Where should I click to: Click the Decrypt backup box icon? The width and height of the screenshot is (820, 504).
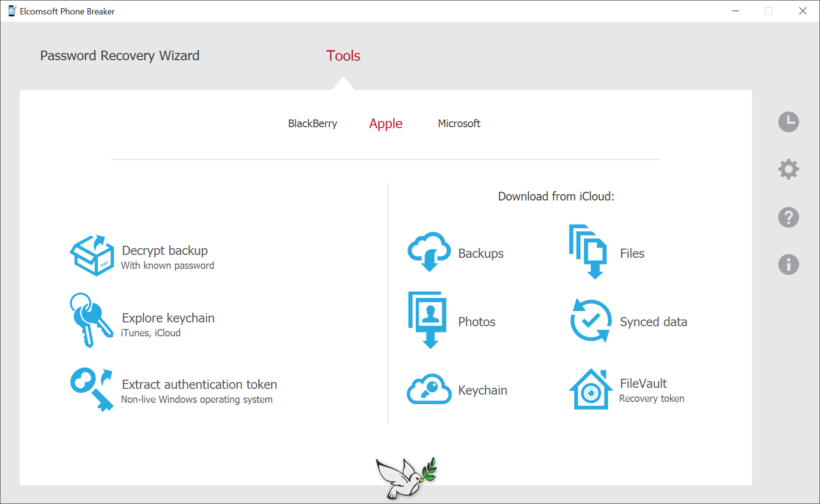point(92,255)
